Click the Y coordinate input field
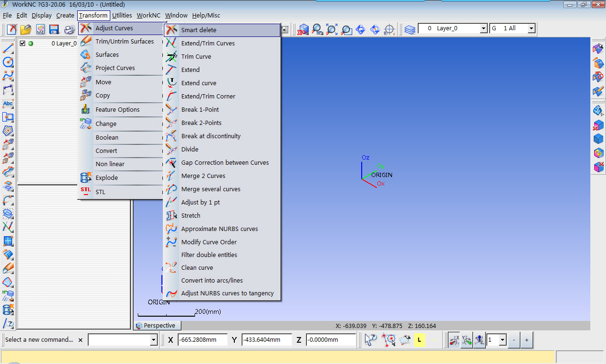Screen dimensions: 606x364 point(267,340)
